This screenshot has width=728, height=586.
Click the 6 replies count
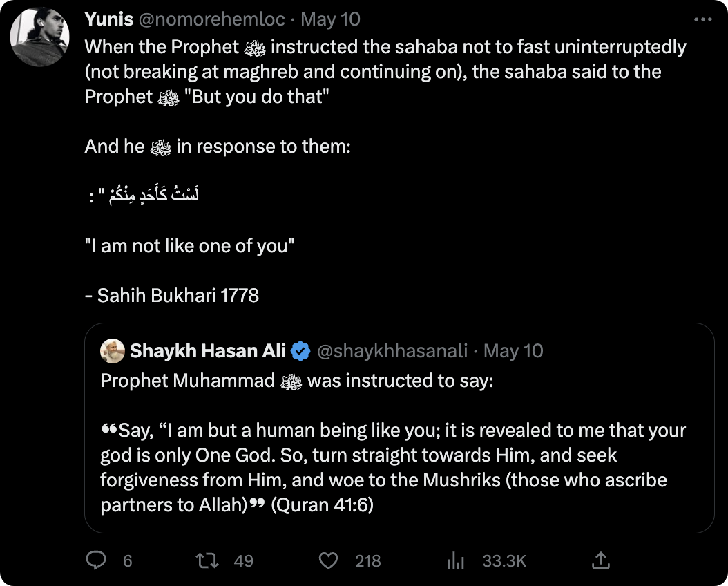coord(127,560)
